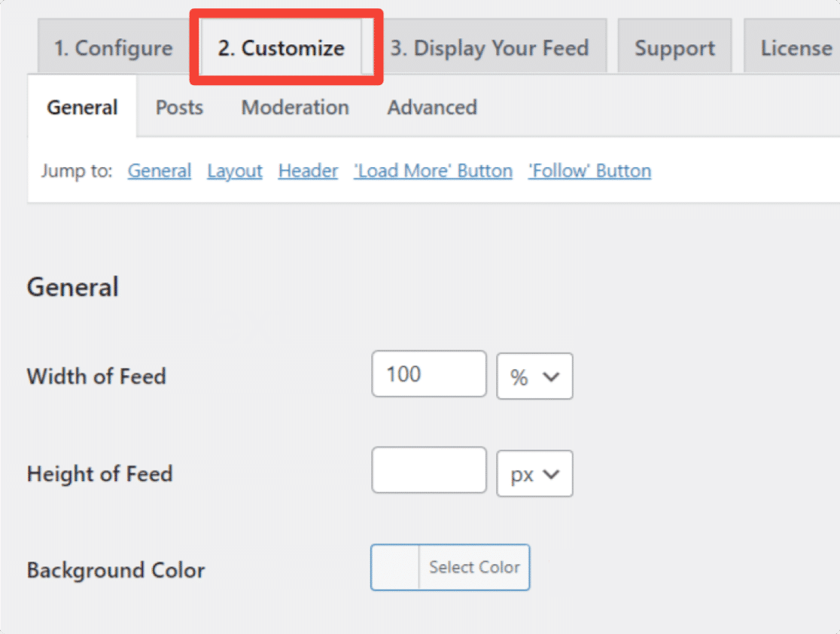Go to the License tab
The height and width of the screenshot is (634, 840).
796,48
